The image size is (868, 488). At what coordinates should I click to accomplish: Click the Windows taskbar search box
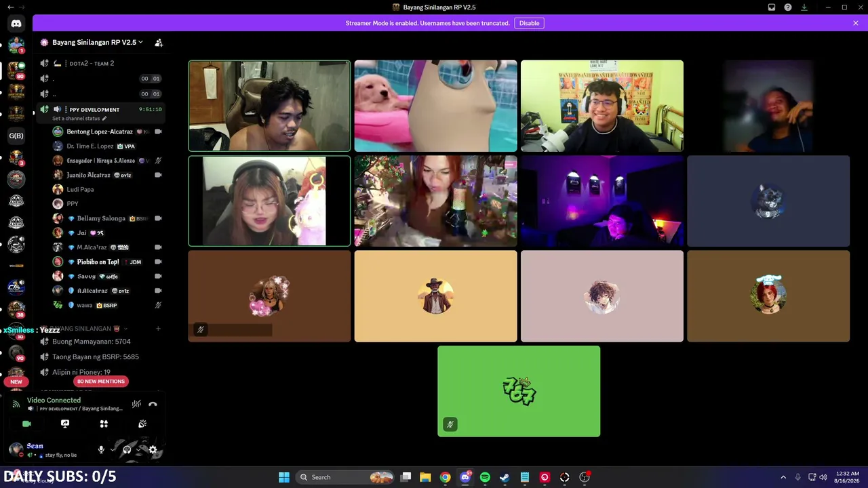pos(345,477)
